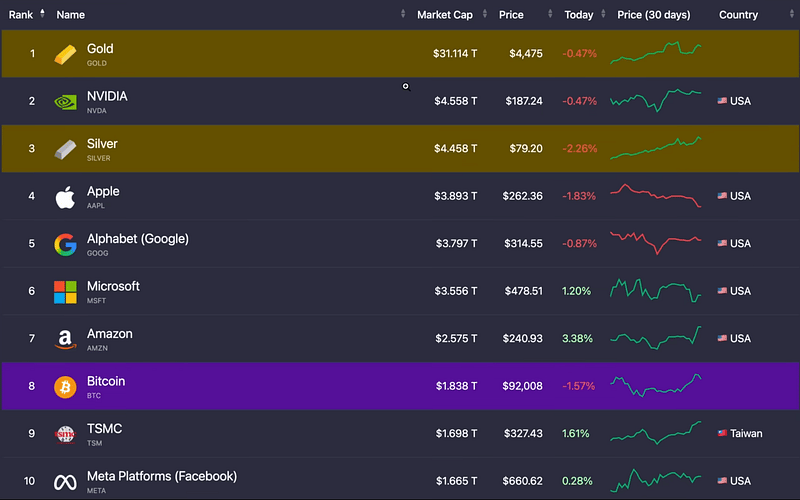800x500 pixels.
Task: Click the Silver bar icon
Action: [65, 149]
